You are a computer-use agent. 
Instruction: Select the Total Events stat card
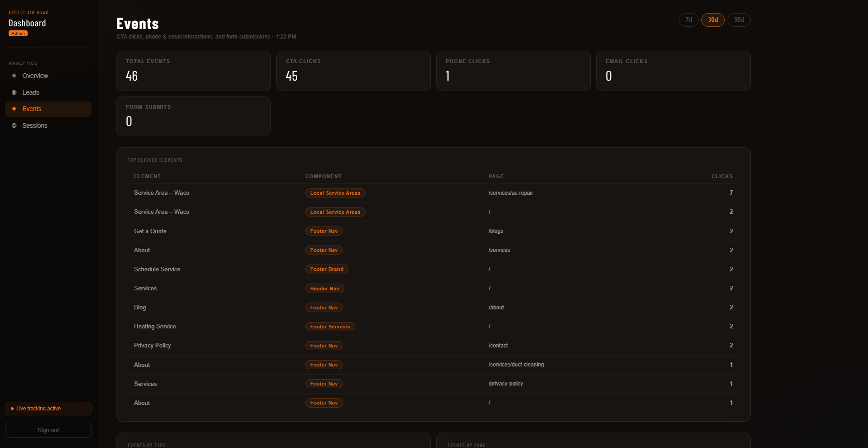coord(193,71)
